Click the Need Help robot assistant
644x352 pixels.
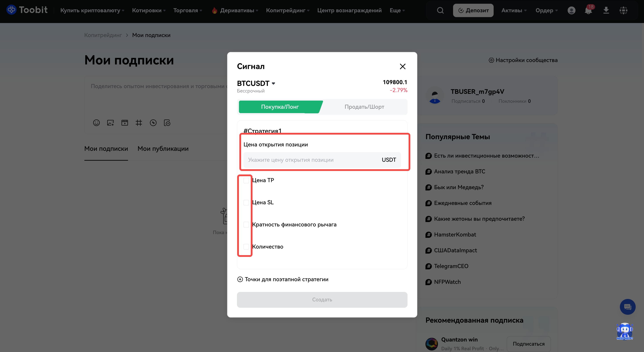tap(624, 331)
